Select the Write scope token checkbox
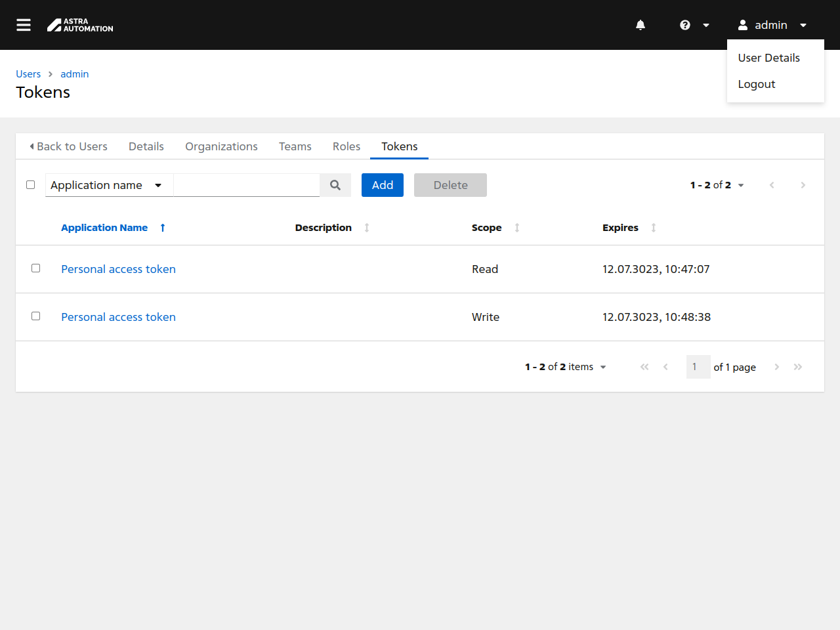 (x=36, y=316)
